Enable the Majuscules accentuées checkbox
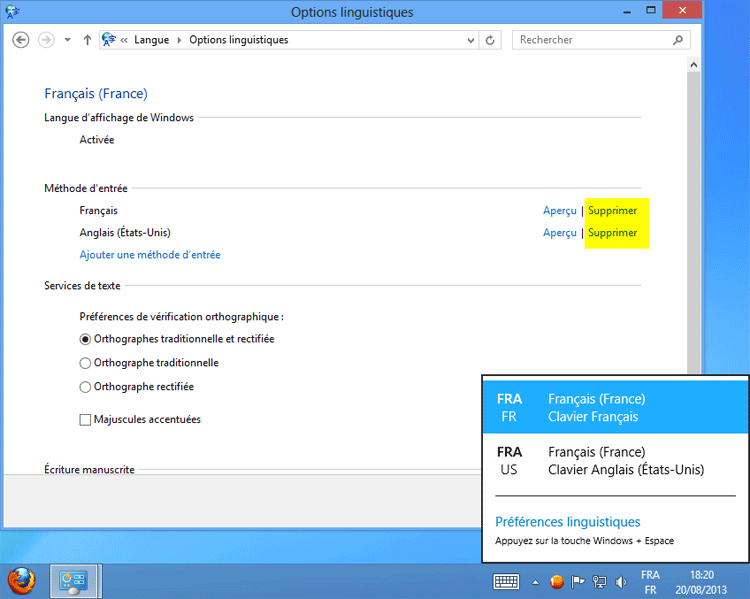Viewport: 750px width, 599px height. click(85, 420)
